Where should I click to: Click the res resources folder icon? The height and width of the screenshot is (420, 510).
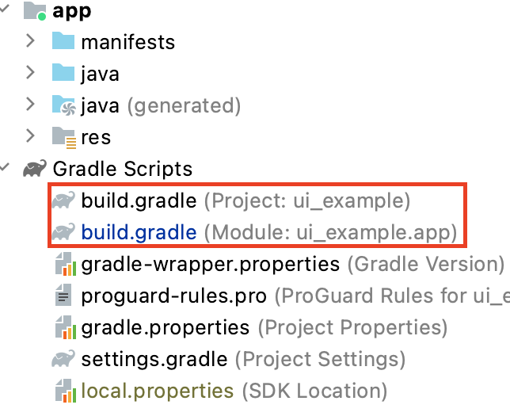(63, 137)
